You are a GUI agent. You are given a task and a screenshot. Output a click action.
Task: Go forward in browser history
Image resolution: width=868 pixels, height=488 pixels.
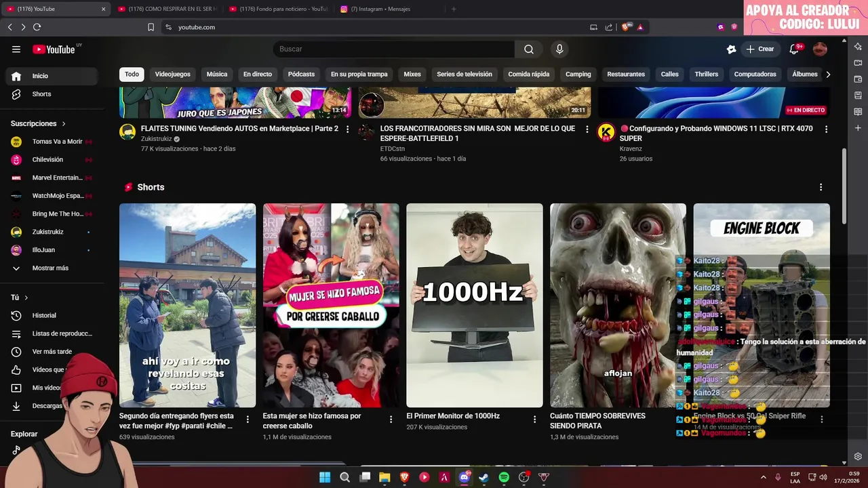coord(22,27)
